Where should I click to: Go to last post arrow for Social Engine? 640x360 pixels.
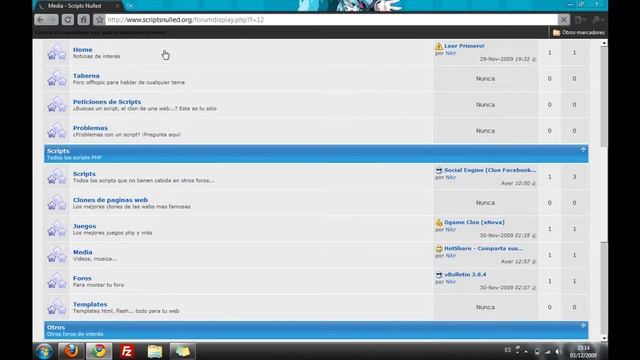point(534,184)
